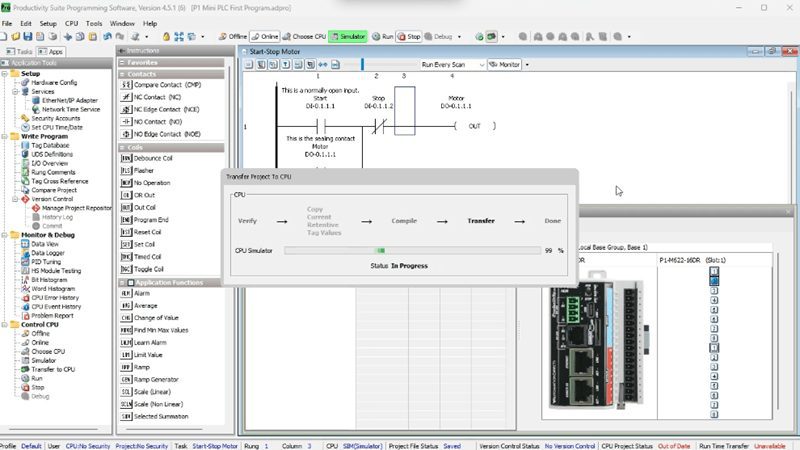Open Hardware Config in Setup tree
This screenshot has width=800, height=450.
pyautogui.click(x=54, y=83)
